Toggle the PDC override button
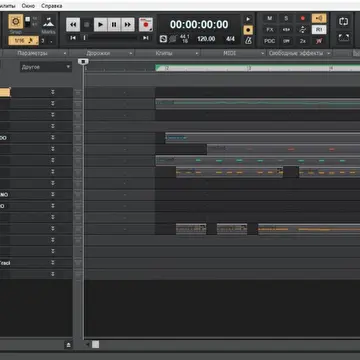360x360 pixels. click(270, 41)
